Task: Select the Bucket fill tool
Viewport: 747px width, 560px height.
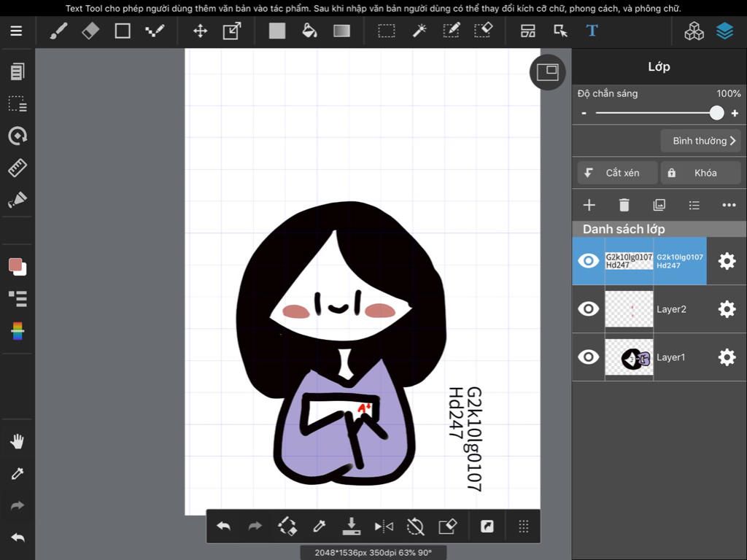Action: click(x=309, y=31)
